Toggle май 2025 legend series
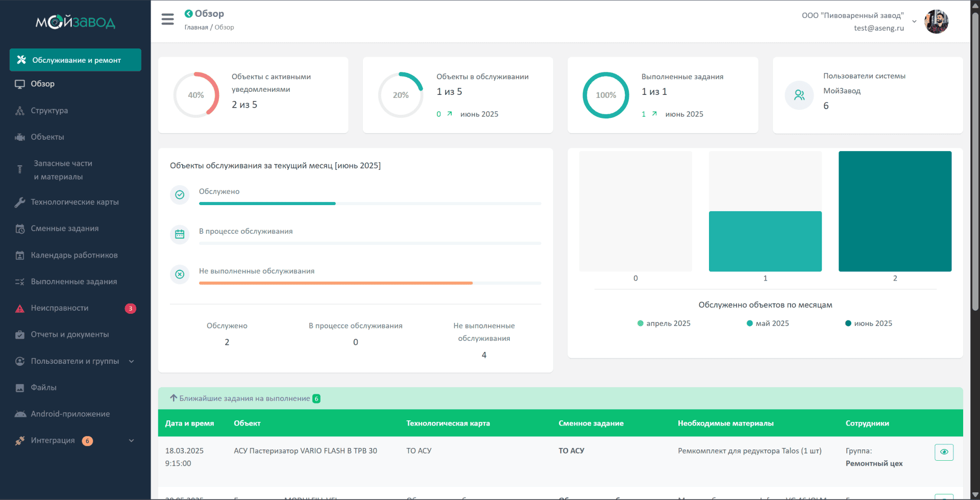This screenshot has height=500, width=980. [768, 323]
